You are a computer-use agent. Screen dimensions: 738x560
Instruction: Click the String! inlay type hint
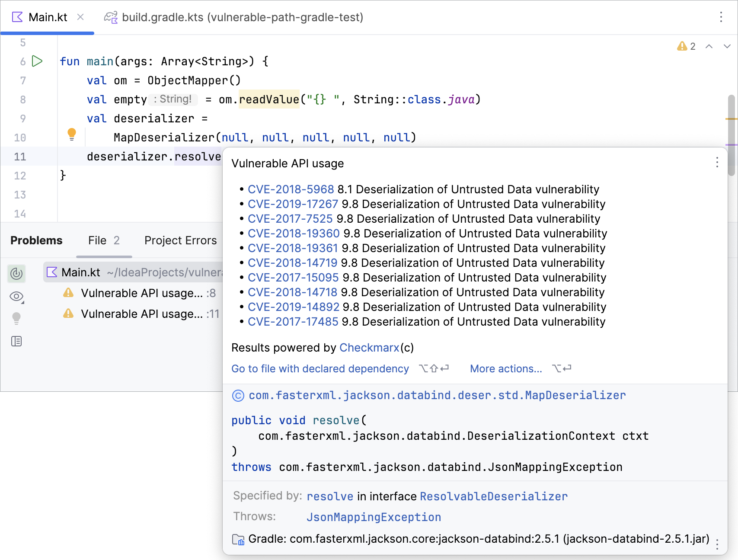(x=173, y=99)
